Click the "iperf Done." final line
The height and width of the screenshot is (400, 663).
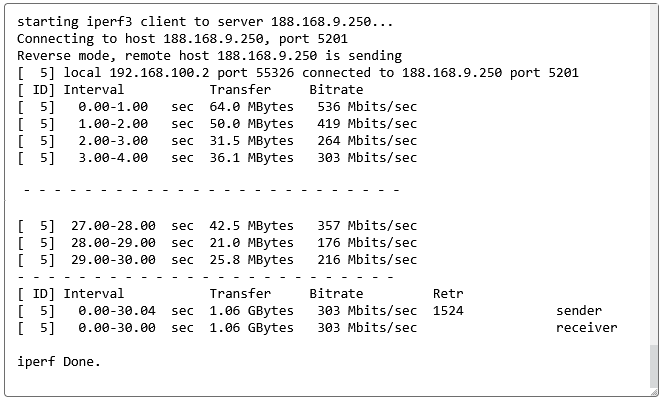pyautogui.click(x=59, y=362)
